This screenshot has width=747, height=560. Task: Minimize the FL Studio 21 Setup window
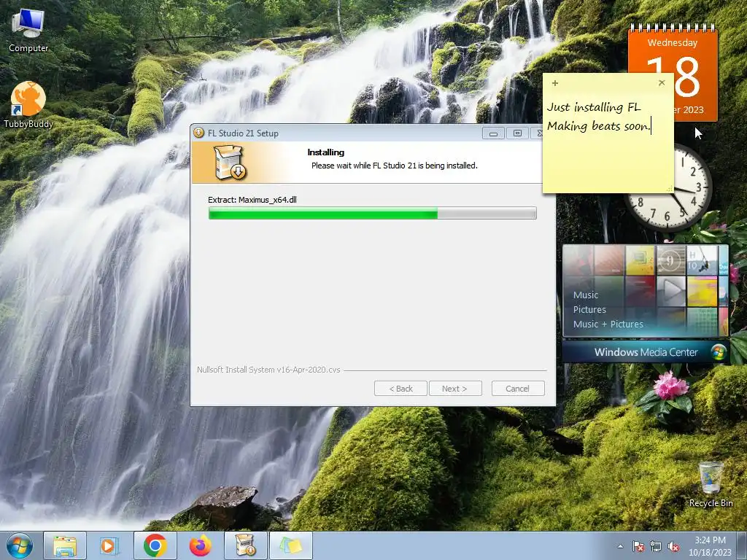493,133
